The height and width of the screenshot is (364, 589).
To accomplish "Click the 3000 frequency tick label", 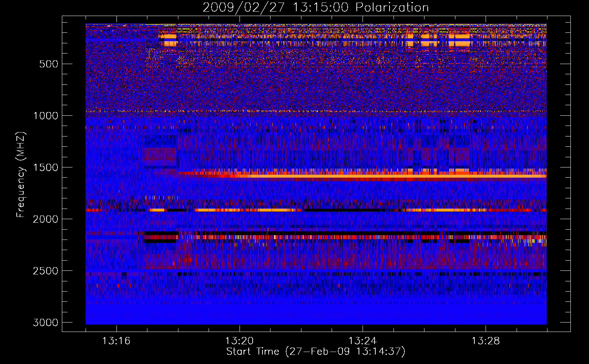I will (x=46, y=323).
